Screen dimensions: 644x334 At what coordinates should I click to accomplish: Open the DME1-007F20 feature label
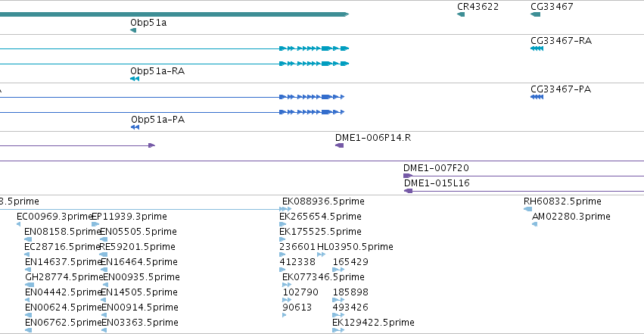436,168
